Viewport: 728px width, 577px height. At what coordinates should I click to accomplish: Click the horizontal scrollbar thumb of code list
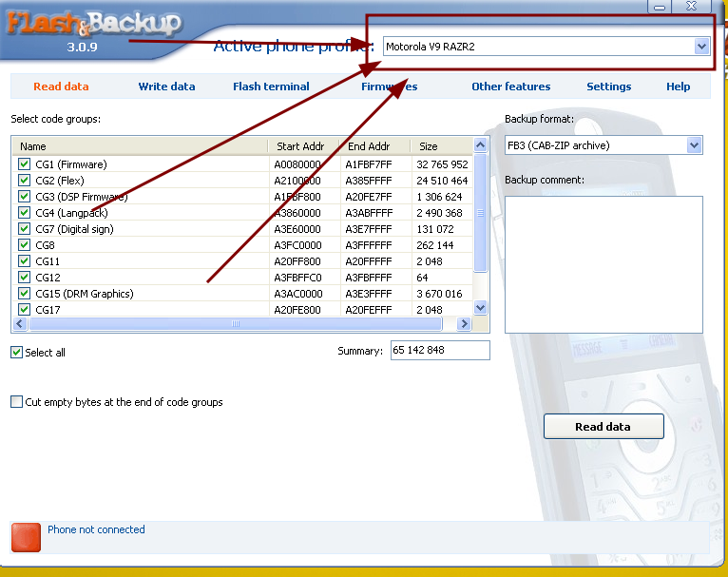pyautogui.click(x=236, y=324)
